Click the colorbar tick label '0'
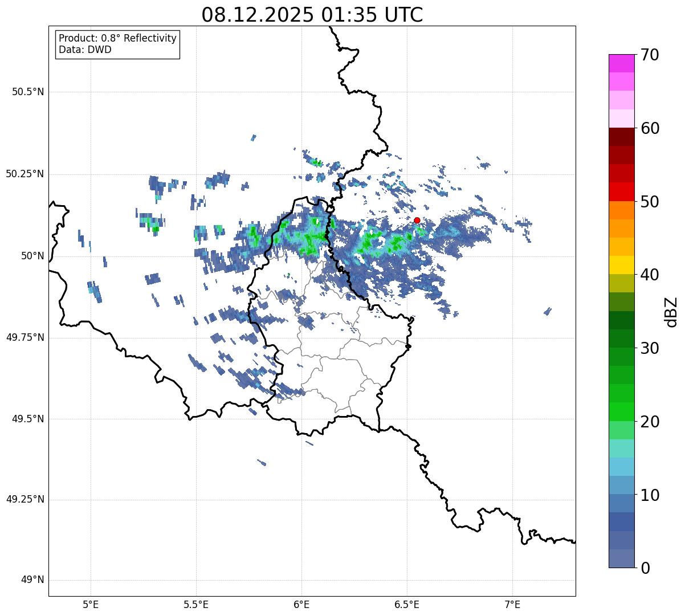This screenshot has height=616, width=685. (x=645, y=568)
